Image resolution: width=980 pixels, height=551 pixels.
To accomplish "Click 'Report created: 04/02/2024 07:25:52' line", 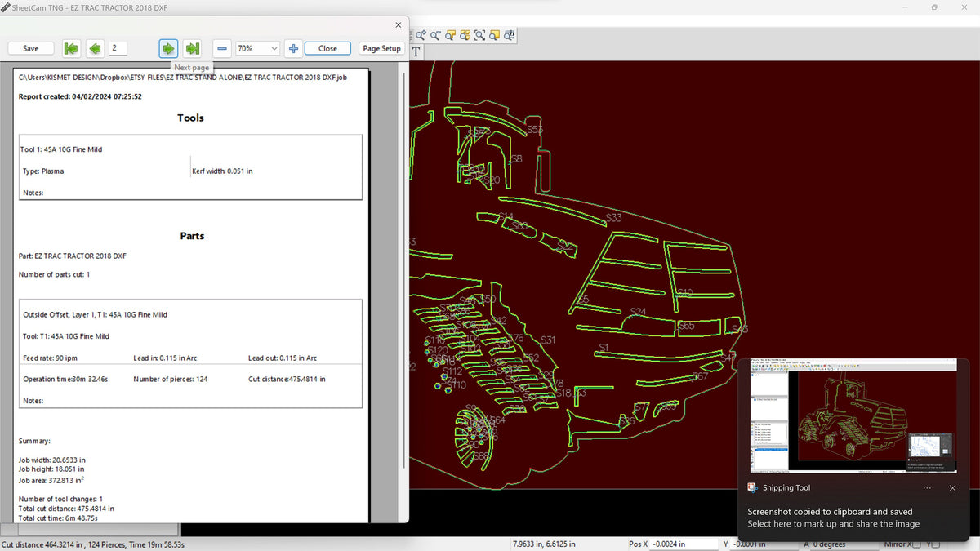I will [x=80, y=96].
